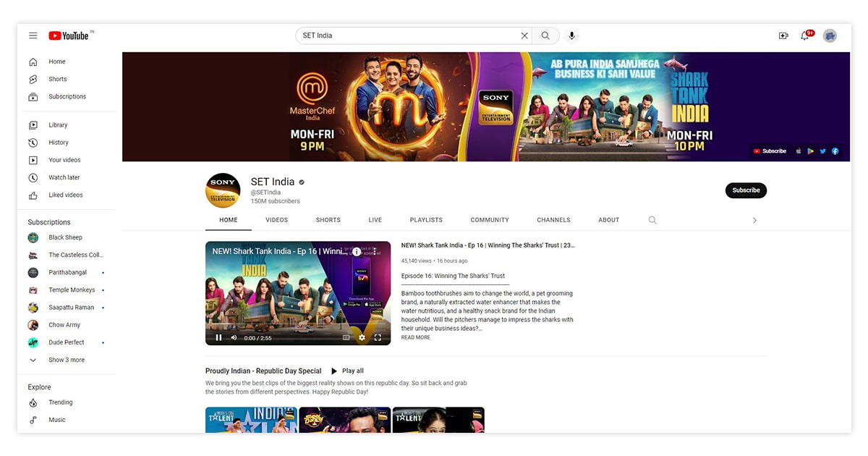Open video settings gear in player
868x456 pixels.
[362, 337]
